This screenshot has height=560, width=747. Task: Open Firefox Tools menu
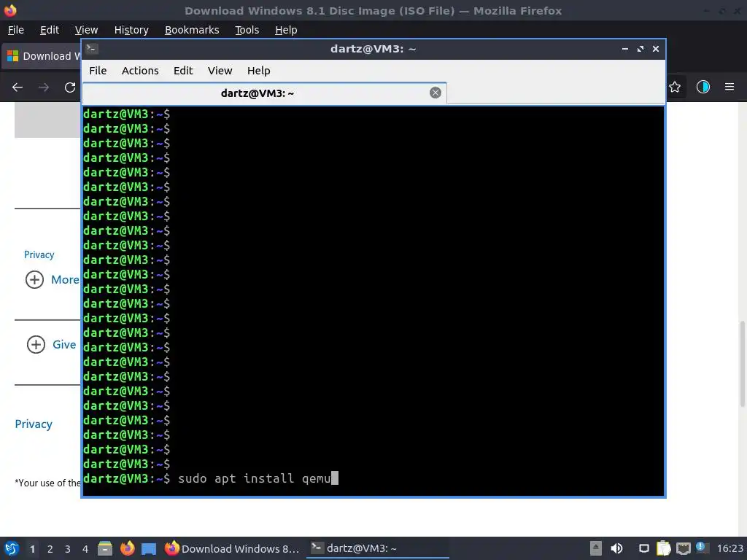coord(247,30)
